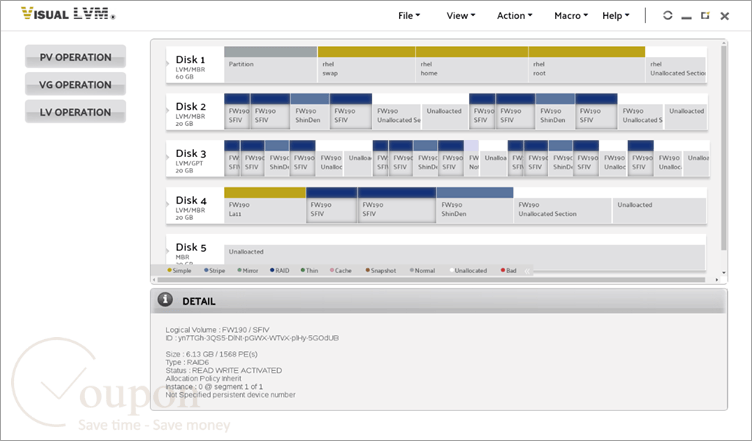This screenshot has height=441, width=752.
Task: Open the Action menu
Action: (x=514, y=15)
